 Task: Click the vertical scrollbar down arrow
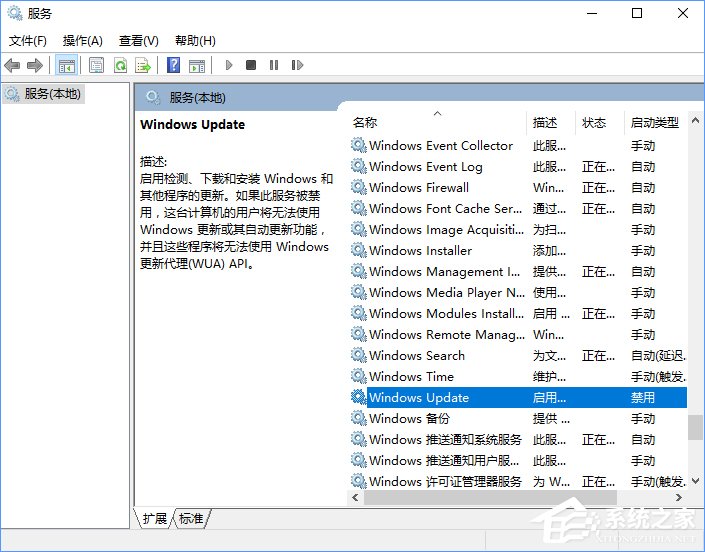click(696, 481)
